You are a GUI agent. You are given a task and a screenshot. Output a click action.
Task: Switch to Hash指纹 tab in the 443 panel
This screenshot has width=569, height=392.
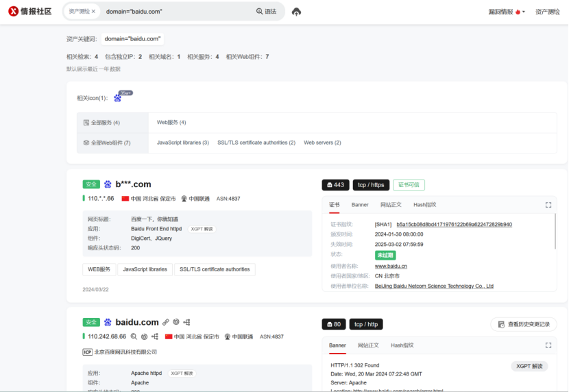(x=424, y=205)
